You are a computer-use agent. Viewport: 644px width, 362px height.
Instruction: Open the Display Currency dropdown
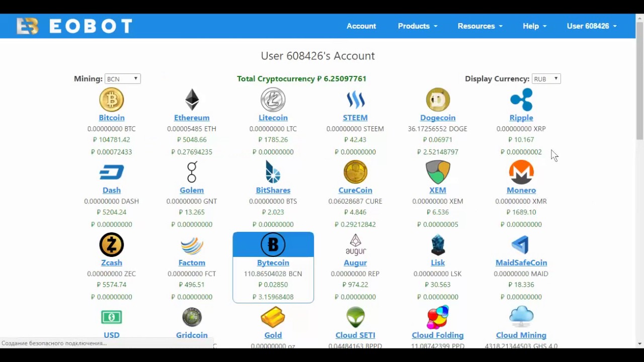[546, 79]
